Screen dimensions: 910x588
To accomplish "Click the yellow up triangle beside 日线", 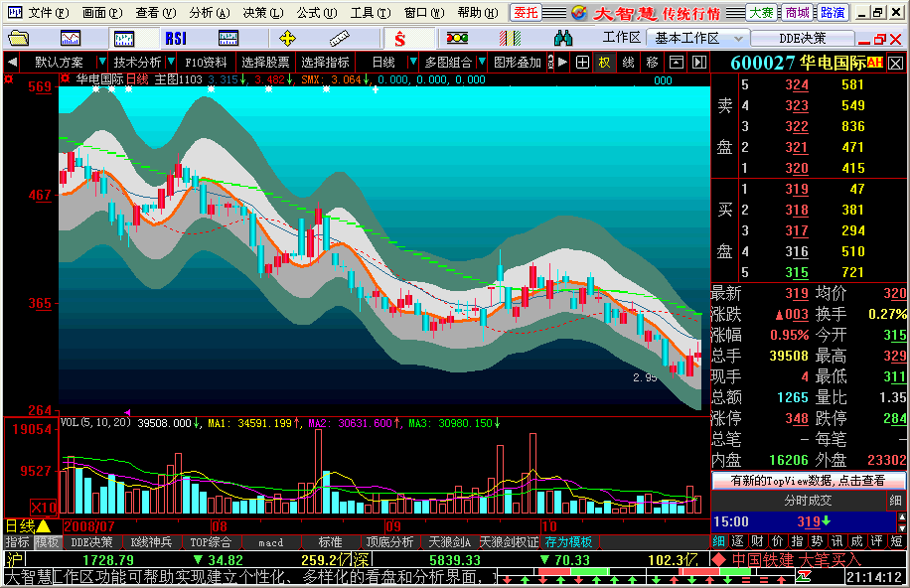I will click(44, 526).
